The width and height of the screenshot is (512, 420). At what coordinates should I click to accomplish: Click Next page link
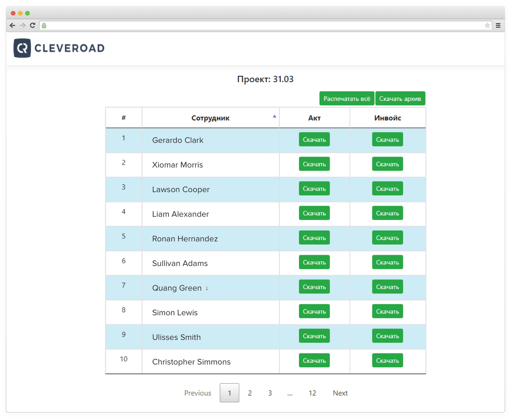[340, 393]
